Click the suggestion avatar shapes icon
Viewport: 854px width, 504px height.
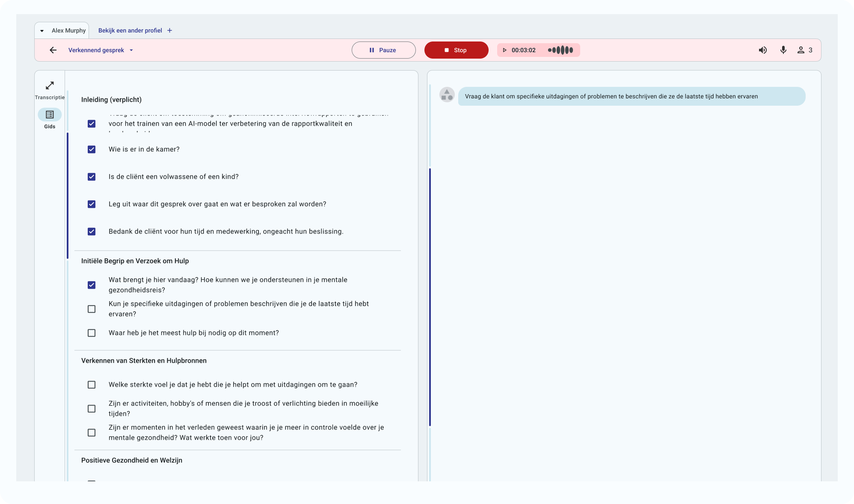447,95
